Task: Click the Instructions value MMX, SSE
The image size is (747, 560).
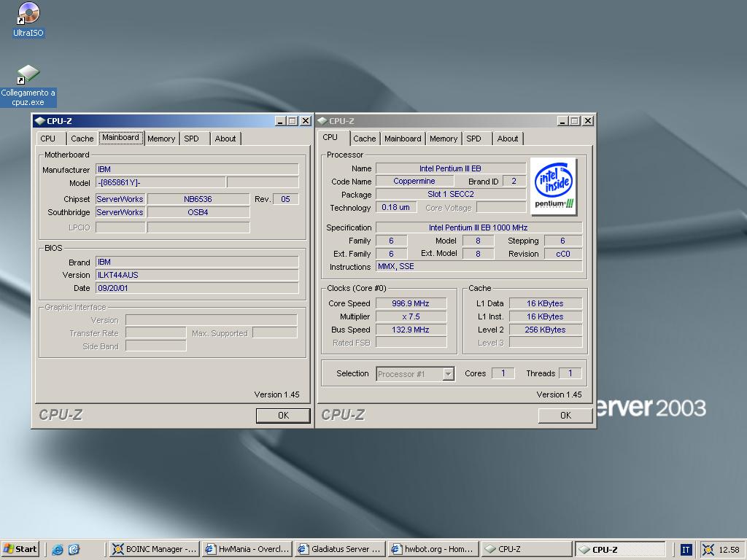Action: pos(479,267)
